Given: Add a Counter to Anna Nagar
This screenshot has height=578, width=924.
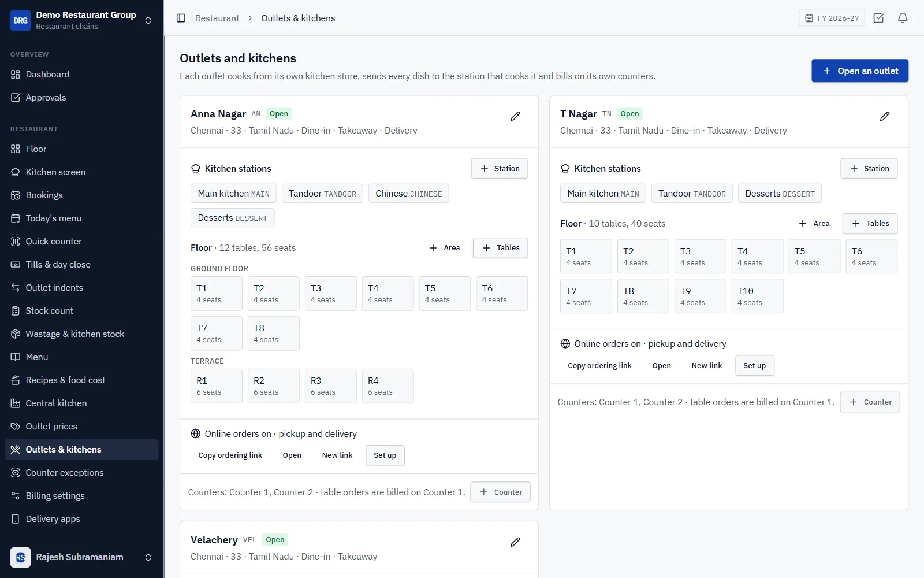Looking at the screenshot, I should tap(500, 492).
